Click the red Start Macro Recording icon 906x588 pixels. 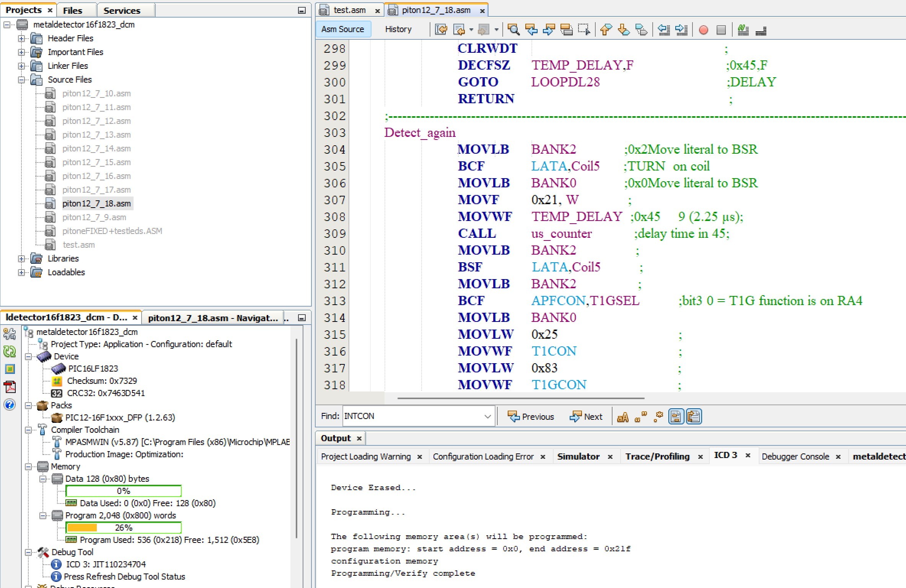click(x=703, y=30)
